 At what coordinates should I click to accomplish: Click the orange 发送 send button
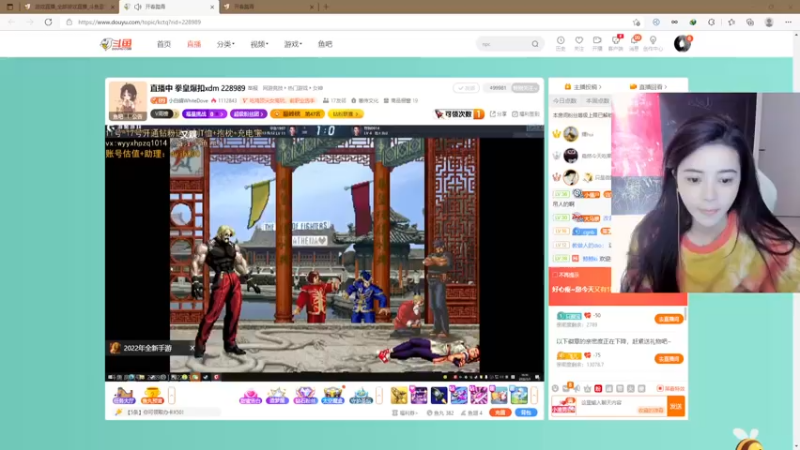(x=676, y=406)
